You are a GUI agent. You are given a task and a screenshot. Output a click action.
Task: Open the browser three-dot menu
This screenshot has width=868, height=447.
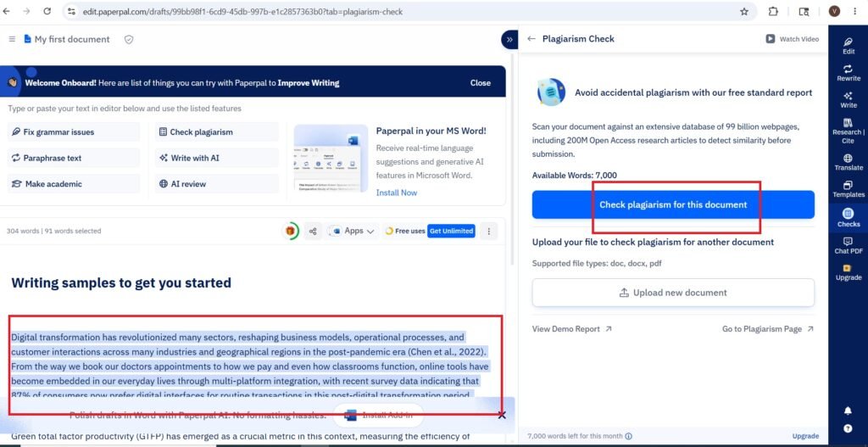pos(855,12)
